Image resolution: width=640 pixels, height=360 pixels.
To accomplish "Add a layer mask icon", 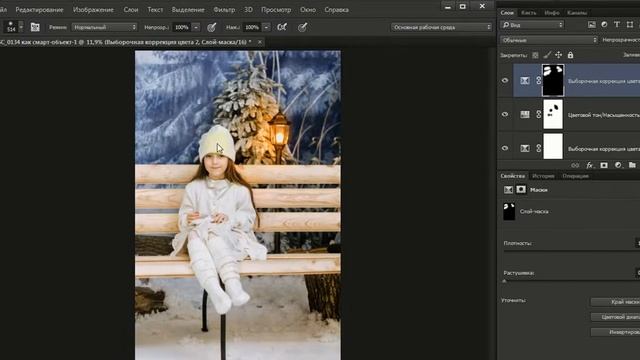I will [604, 165].
